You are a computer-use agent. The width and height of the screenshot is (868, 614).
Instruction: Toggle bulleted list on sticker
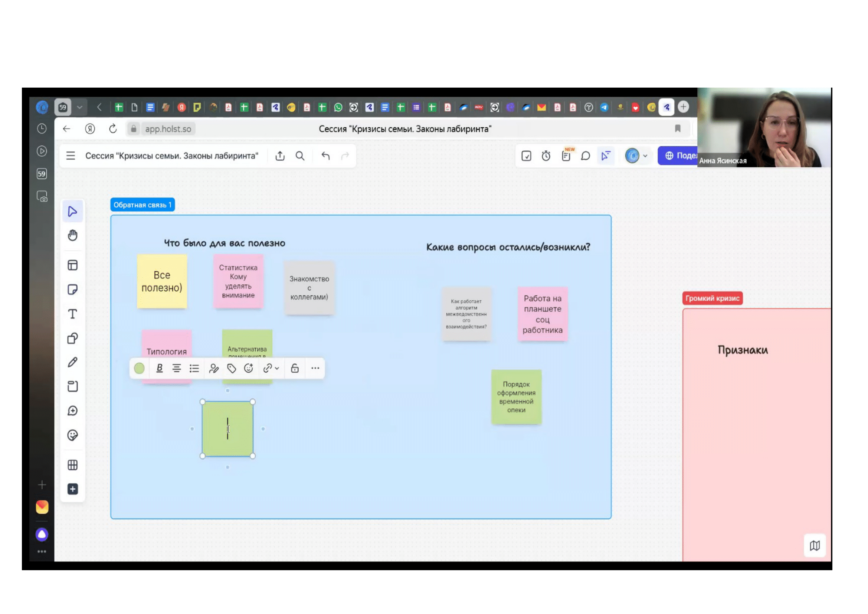tap(194, 368)
